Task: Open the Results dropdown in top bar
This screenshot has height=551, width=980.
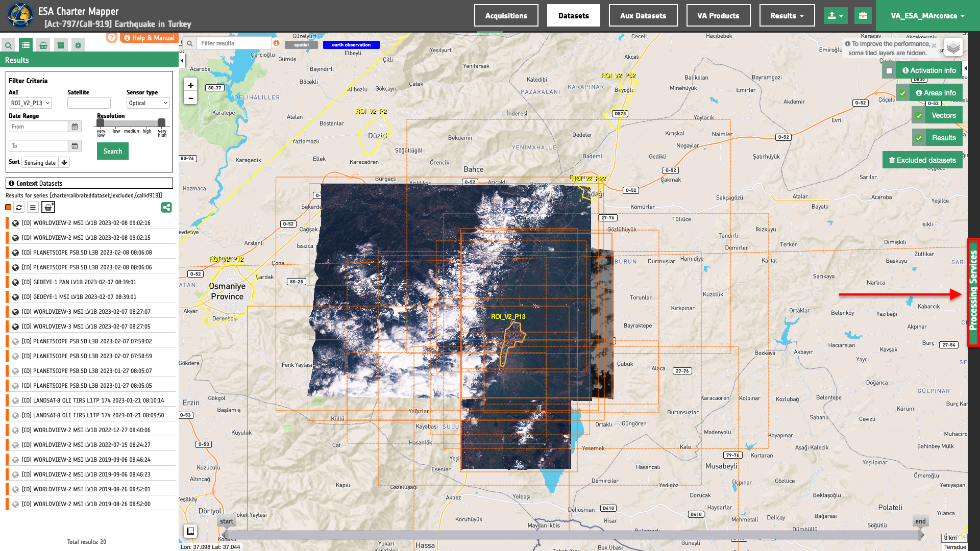Action: coord(787,16)
